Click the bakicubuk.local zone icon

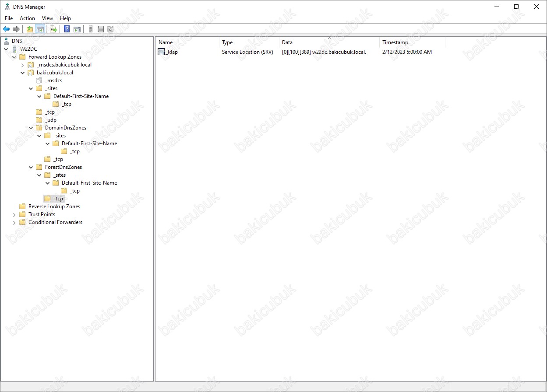point(31,73)
